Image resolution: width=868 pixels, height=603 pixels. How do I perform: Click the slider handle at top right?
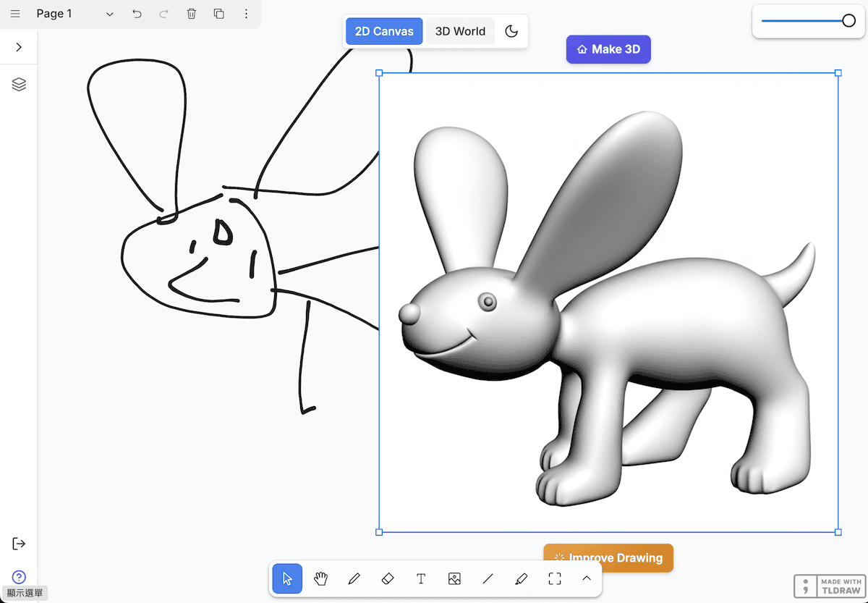tap(849, 21)
